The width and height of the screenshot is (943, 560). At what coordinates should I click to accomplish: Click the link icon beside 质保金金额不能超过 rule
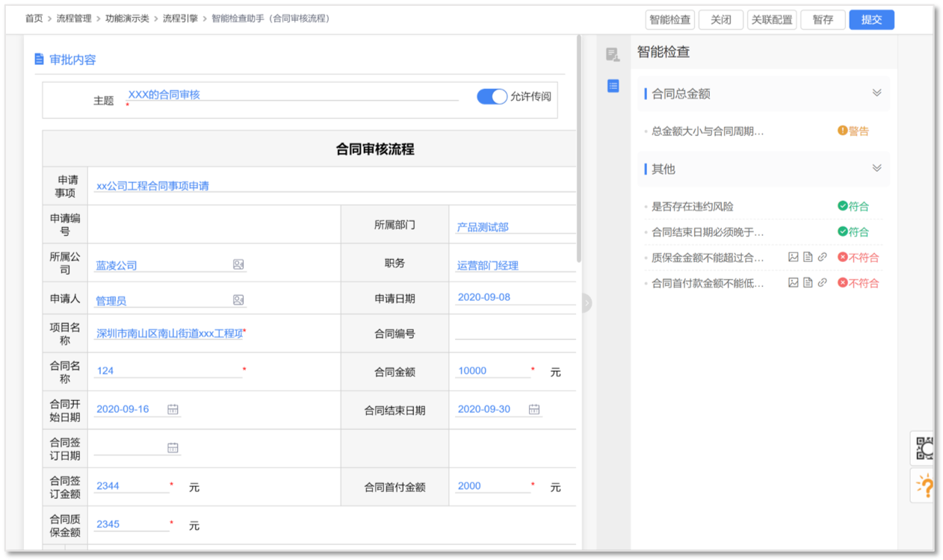(x=823, y=257)
